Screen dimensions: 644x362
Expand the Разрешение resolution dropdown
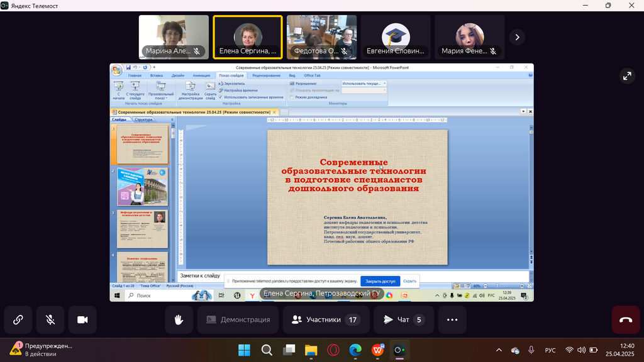384,83
